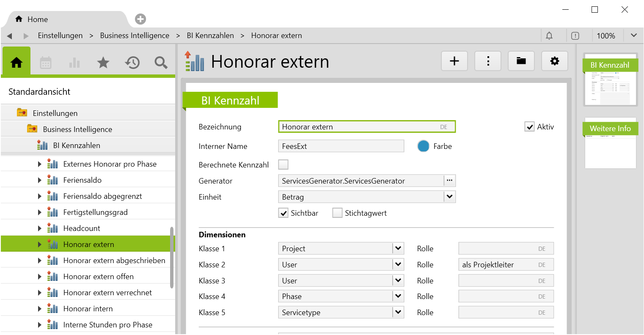This screenshot has width=644, height=335.
Task: Open the favorites star tab
Action: pyautogui.click(x=103, y=63)
